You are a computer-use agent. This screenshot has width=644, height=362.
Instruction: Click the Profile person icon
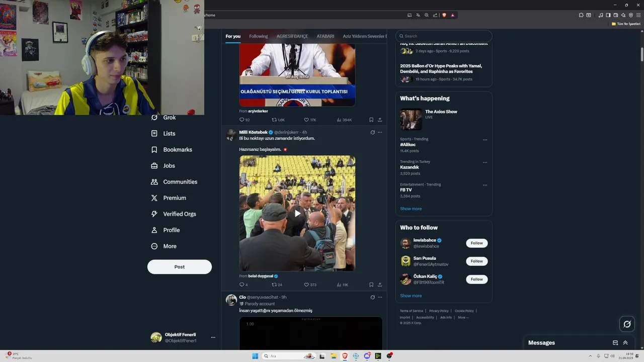(x=154, y=230)
